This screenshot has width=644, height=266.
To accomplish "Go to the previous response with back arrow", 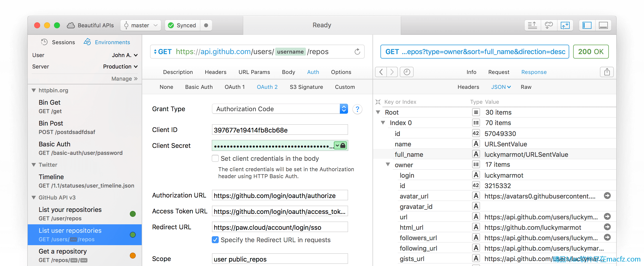I will (381, 72).
